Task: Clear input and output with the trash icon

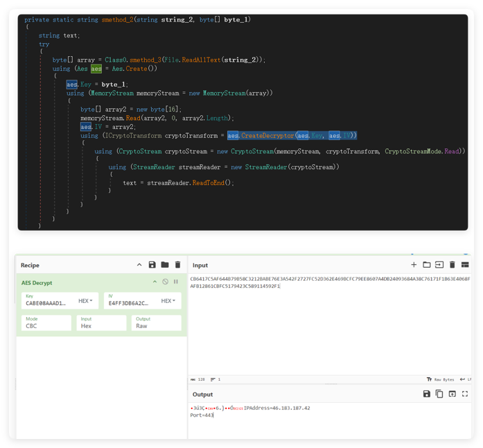Action: (453, 265)
